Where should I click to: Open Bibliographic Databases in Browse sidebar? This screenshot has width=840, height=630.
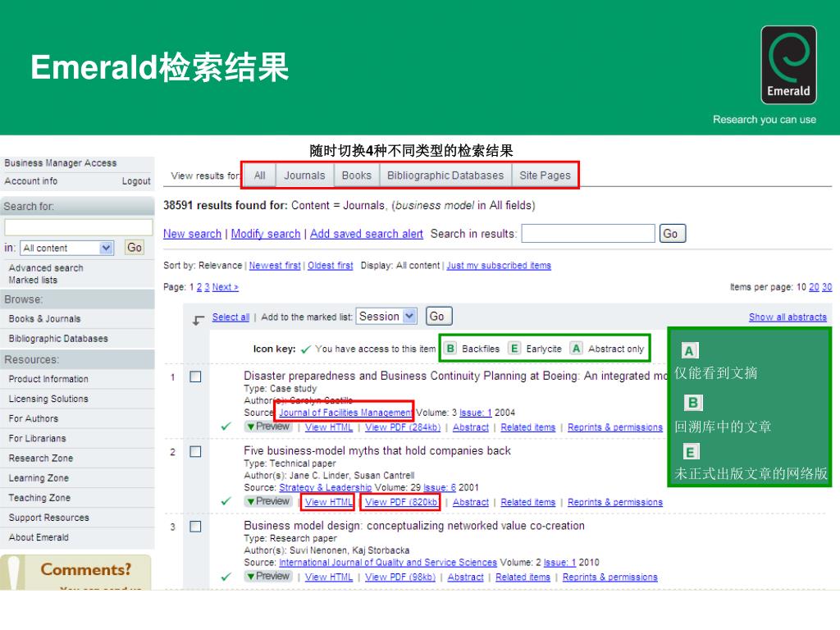58,339
